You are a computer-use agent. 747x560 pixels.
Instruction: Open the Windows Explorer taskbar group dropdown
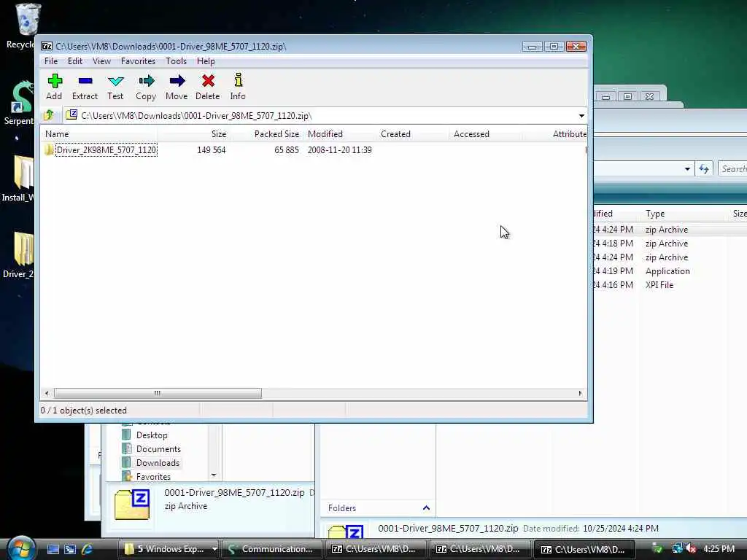(214, 549)
